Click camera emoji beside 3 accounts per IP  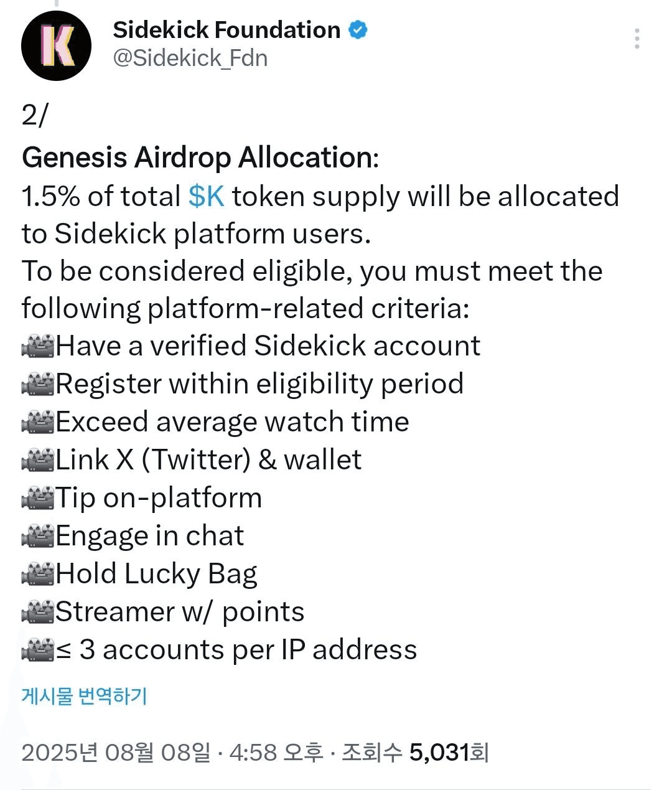point(39,650)
